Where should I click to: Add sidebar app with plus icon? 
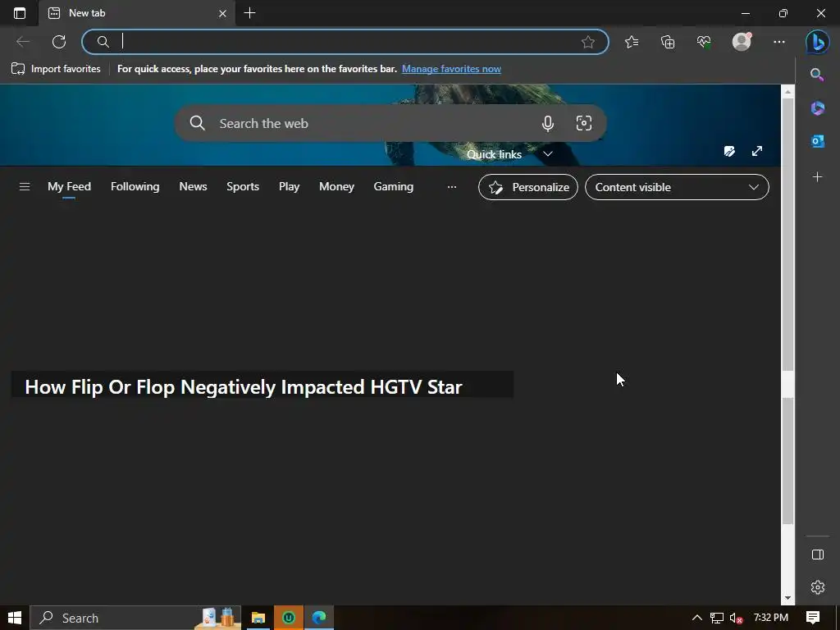[818, 177]
